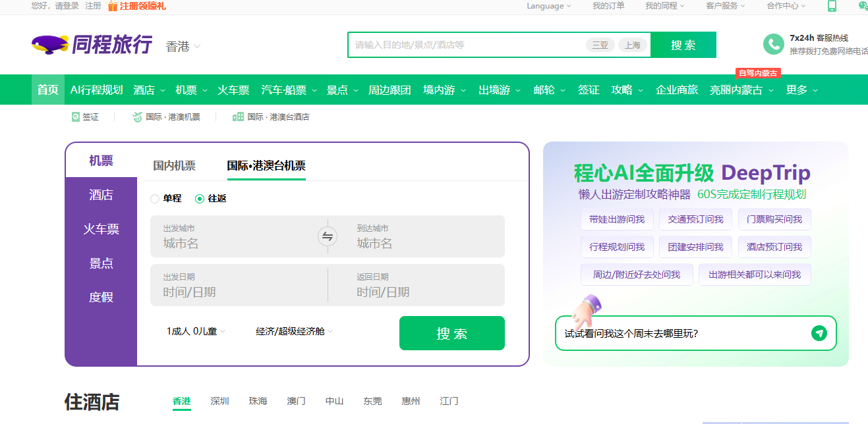Click the green phone hotline icon

(773, 44)
